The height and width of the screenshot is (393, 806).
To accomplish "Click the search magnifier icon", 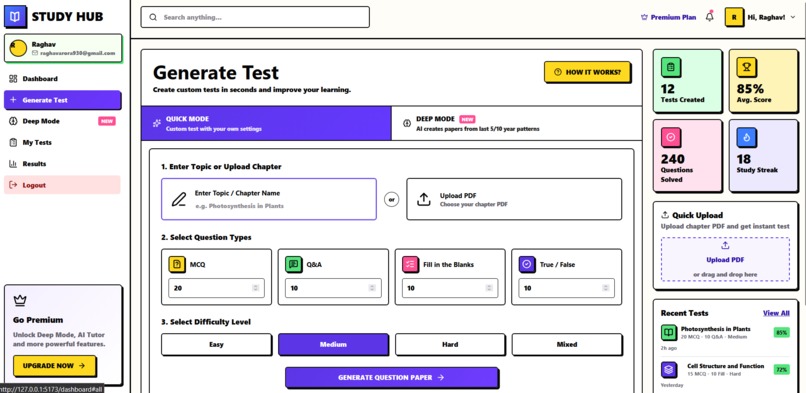I will (153, 17).
